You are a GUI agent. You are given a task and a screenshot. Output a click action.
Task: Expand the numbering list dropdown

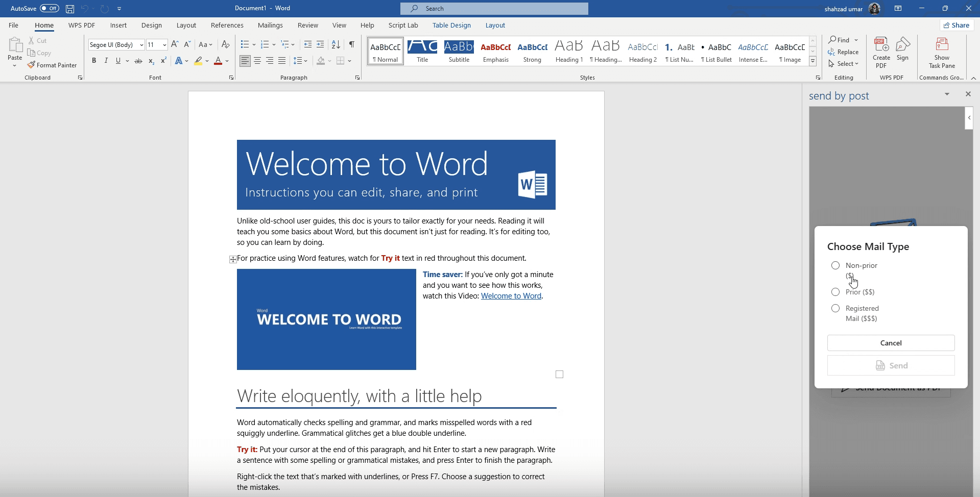click(x=274, y=44)
